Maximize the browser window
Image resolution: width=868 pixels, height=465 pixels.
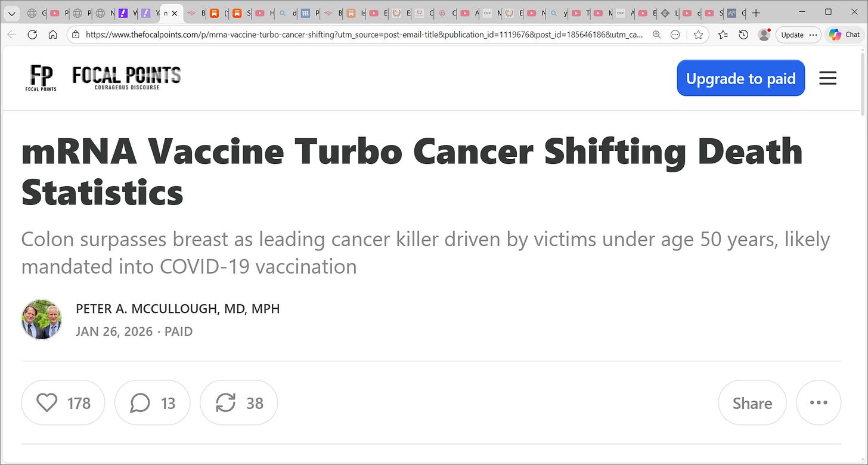tap(828, 12)
